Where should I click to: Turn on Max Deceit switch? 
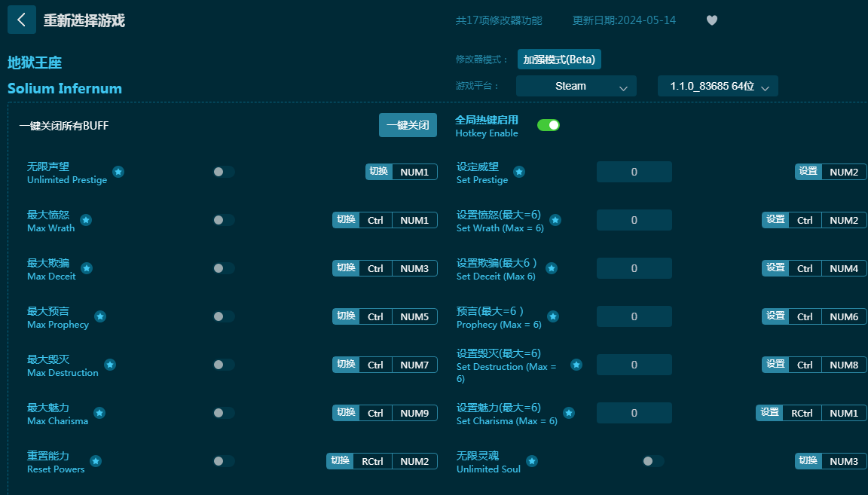[x=224, y=268]
